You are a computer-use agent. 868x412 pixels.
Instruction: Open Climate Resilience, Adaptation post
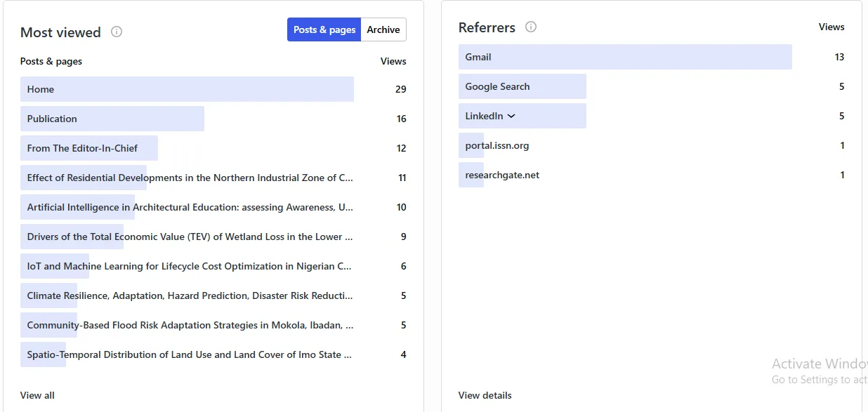(x=213, y=295)
